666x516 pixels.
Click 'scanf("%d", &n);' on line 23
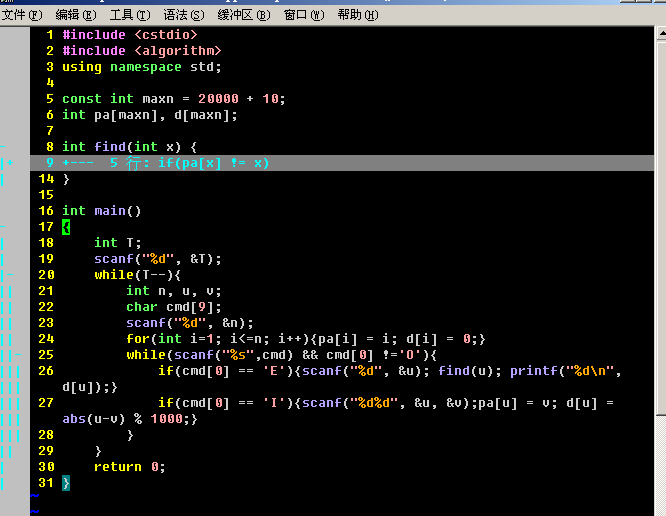click(189, 323)
